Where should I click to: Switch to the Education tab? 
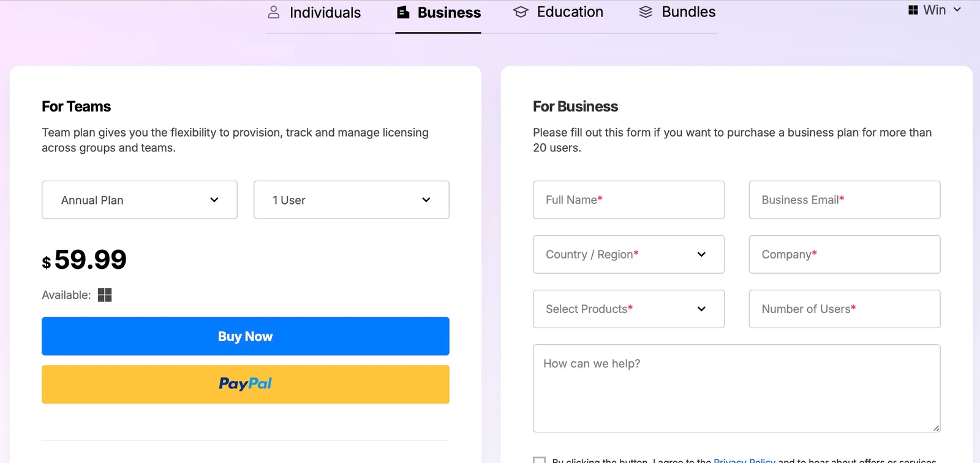click(x=570, y=12)
